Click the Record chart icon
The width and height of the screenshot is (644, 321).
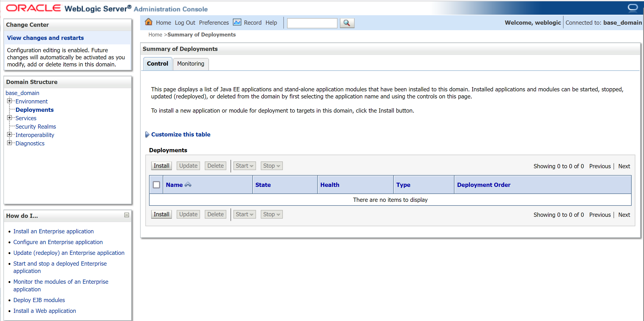(237, 22)
